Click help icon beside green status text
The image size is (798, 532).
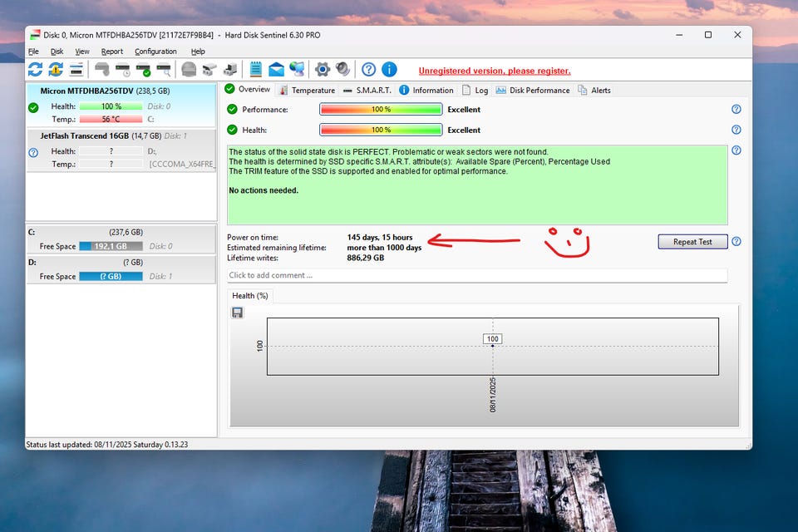click(x=736, y=150)
